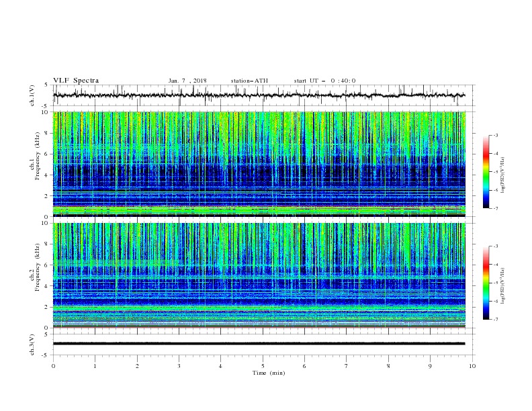The image size is (532, 411).
Task: Select the date "Jan. 7, 2018"
Action: click(x=187, y=81)
